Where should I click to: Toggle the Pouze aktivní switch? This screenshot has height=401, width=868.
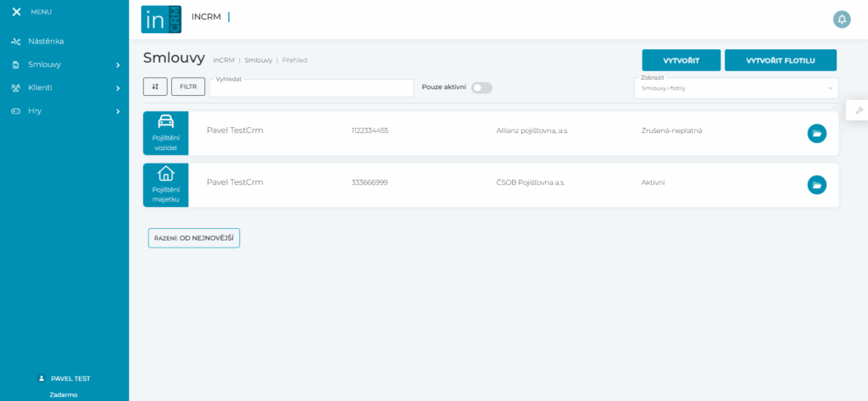click(481, 87)
